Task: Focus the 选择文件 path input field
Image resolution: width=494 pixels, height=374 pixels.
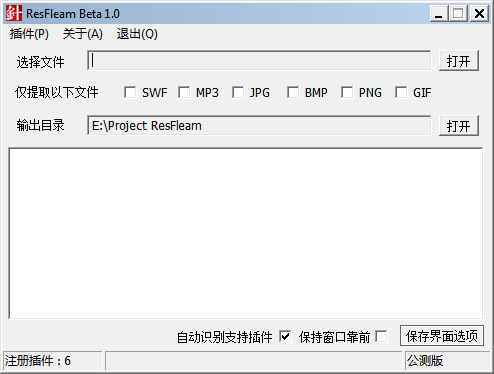Action: tap(259, 60)
